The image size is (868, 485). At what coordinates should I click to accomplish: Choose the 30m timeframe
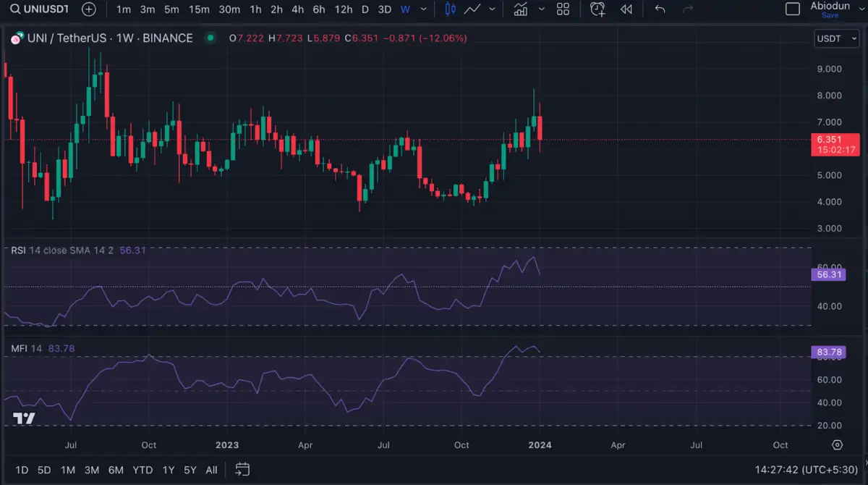[229, 9]
